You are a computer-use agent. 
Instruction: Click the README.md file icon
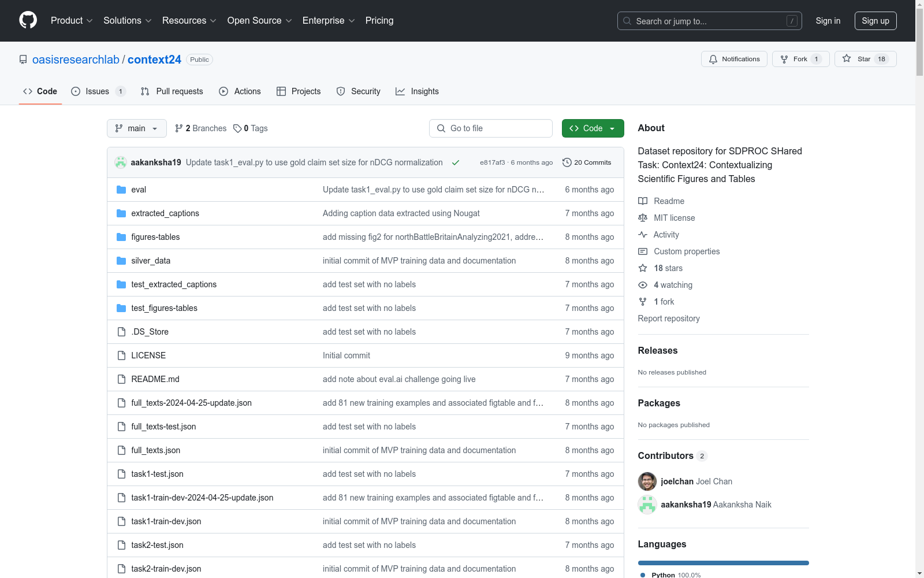tap(121, 379)
